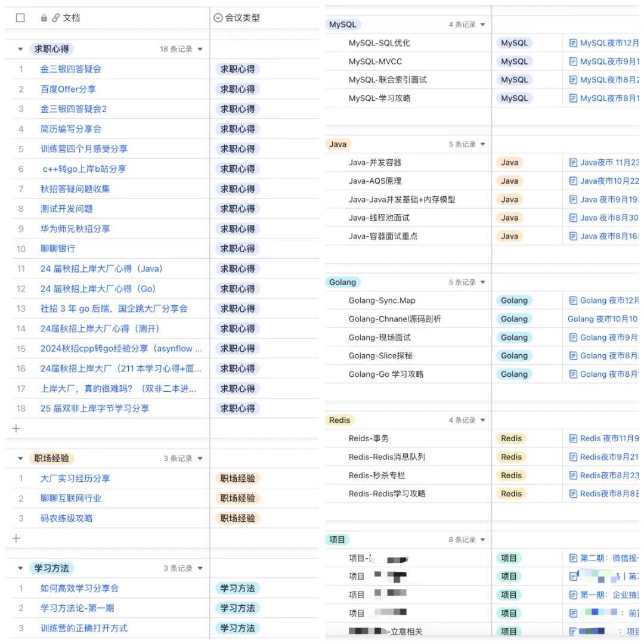The height and width of the screenshot is (644, 644).
Task: Click the 会议类型 column header
Action: [x=265, y=18]
